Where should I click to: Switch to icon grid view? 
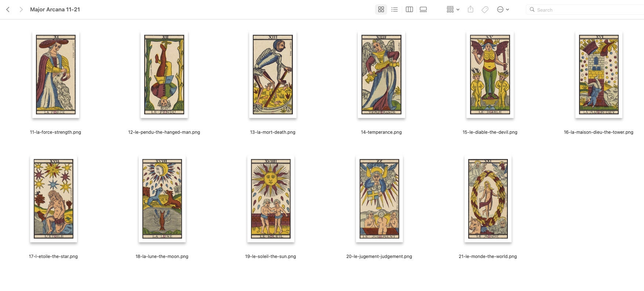381,10
